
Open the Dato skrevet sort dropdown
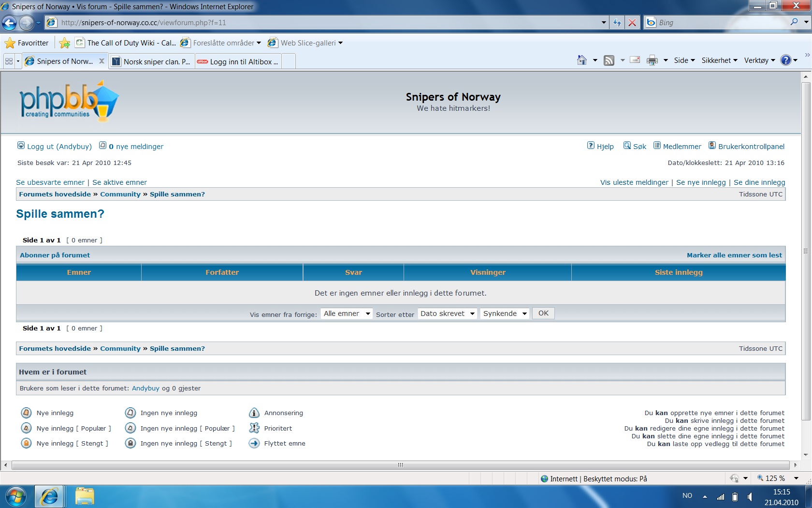(x=447, y=314)
